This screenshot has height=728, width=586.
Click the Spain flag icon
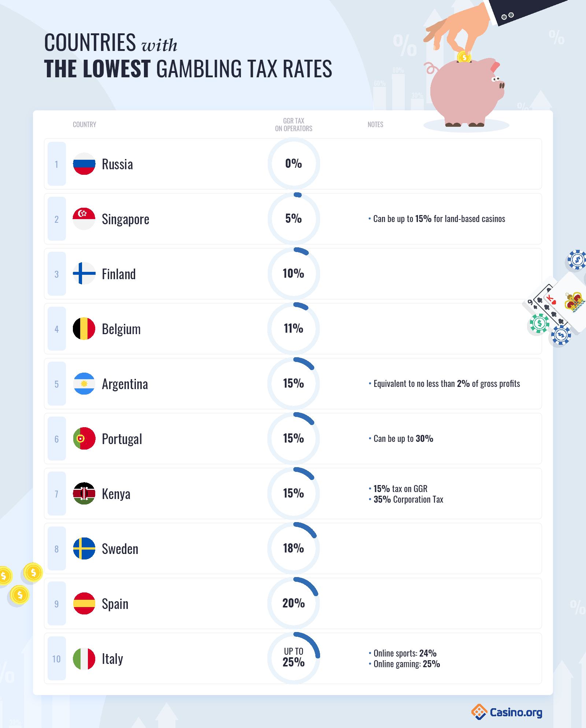click(x=84, y=603)
